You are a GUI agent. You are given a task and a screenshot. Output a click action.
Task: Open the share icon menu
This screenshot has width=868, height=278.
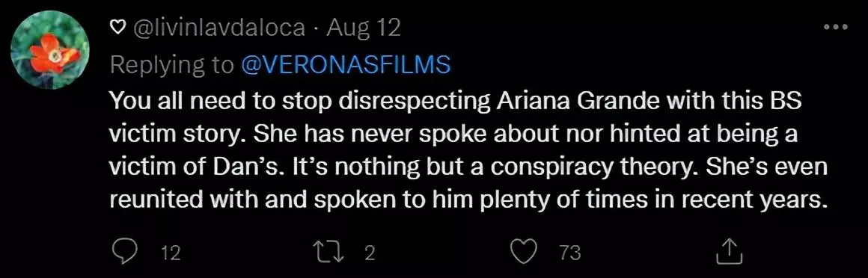click(729, 252)
